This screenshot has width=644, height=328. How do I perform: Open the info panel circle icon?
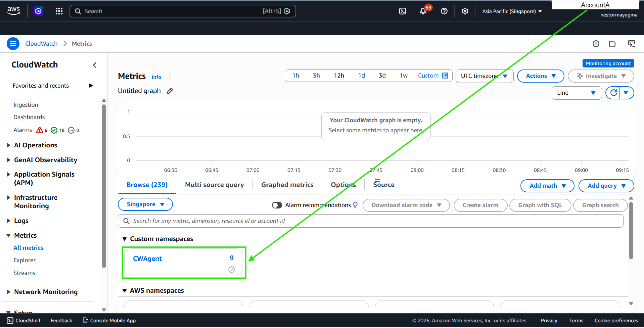596,44
